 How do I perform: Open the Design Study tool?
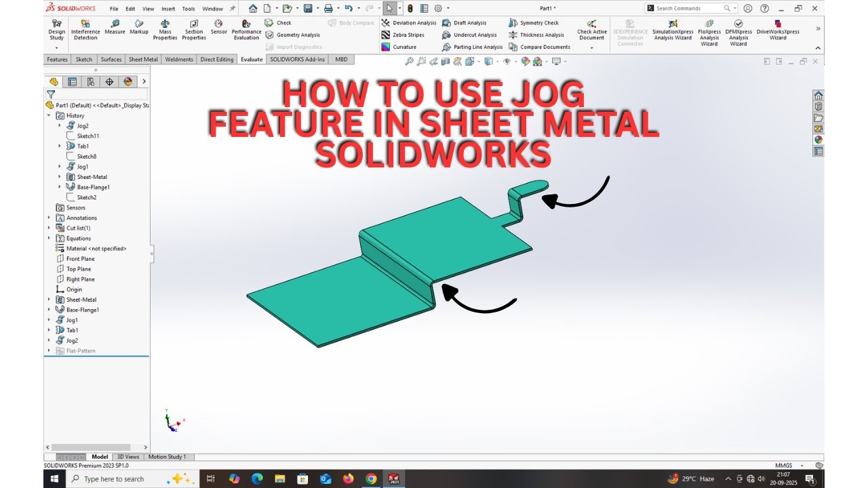click(57, 30)
